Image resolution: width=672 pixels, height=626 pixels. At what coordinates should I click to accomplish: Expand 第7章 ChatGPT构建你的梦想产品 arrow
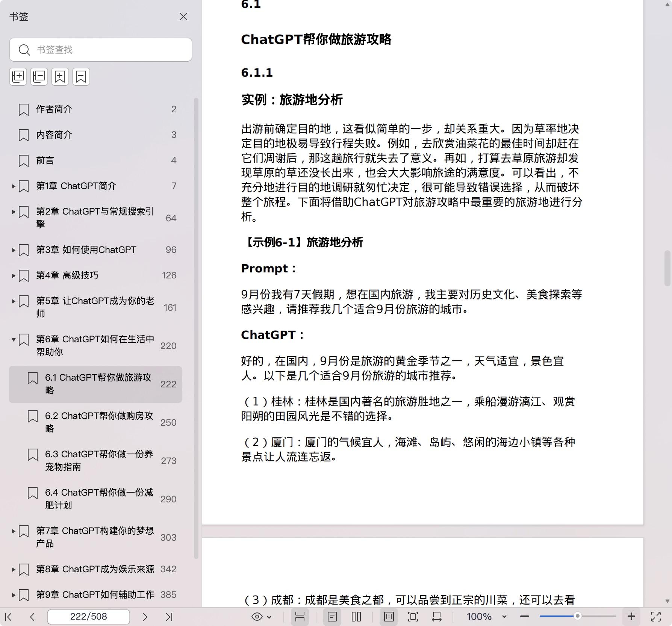tap(14, 531)
